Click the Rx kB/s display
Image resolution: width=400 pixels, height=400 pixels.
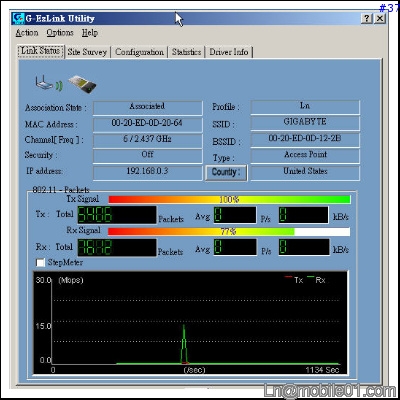tap(304, 248)
